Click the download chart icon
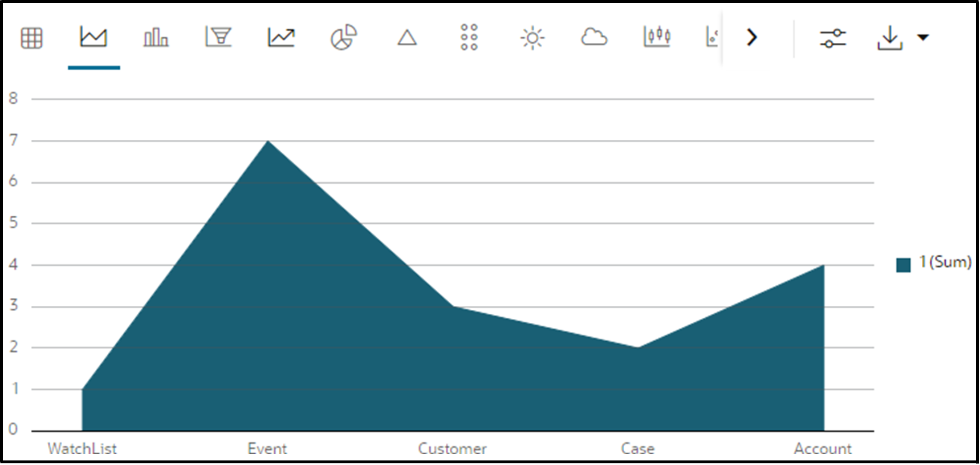 [x=890, y=38]
